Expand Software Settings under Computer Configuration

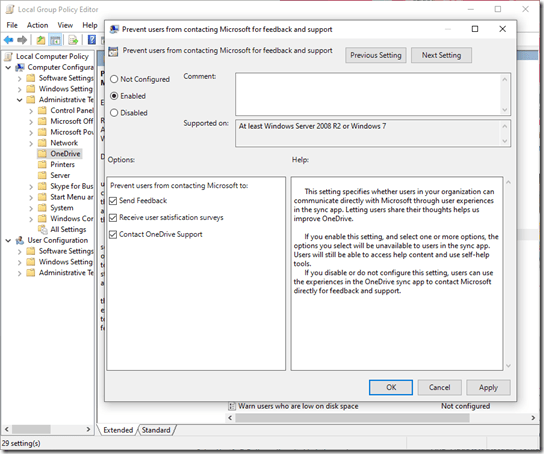pos(20,78)
